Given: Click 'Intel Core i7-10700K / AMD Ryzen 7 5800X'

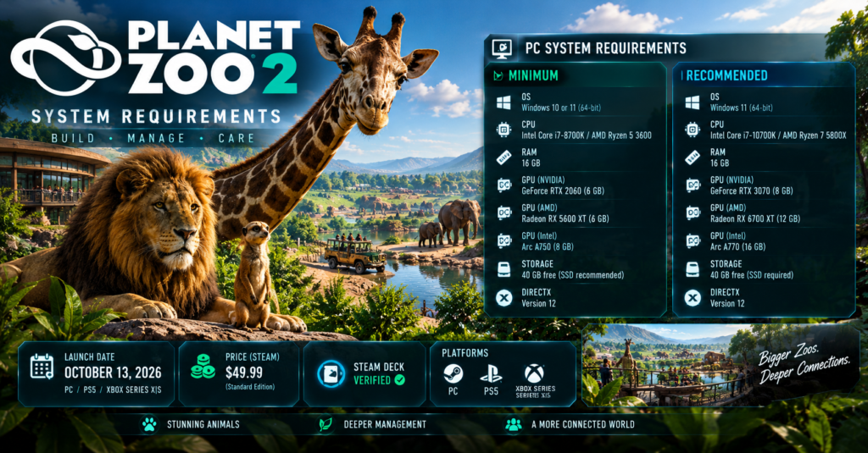Looking at the screenshot, I should click(x=778, y=135).
